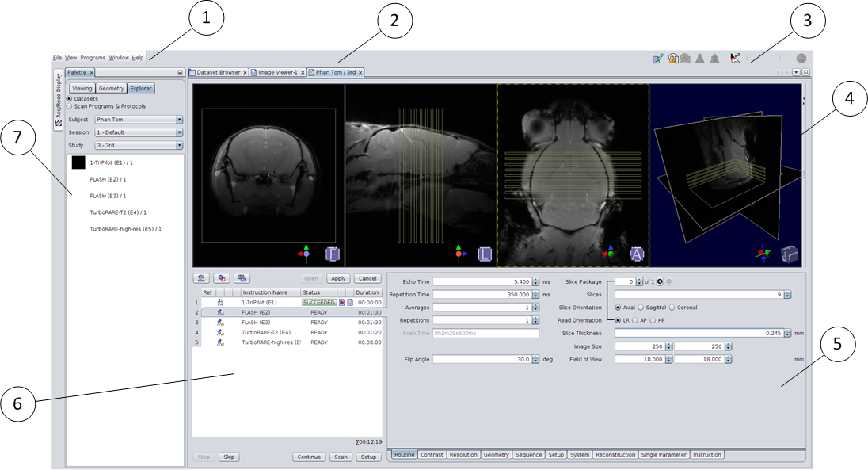The width and height of the screenshot is (868, 470).
Task: Open the Programs menu
Action: tap(93, 58)
